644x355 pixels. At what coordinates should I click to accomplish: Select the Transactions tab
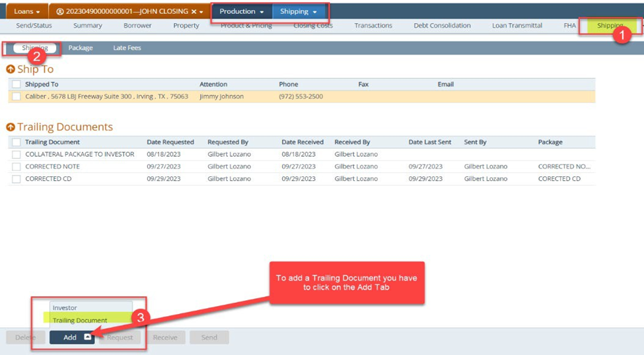(373, 26)
